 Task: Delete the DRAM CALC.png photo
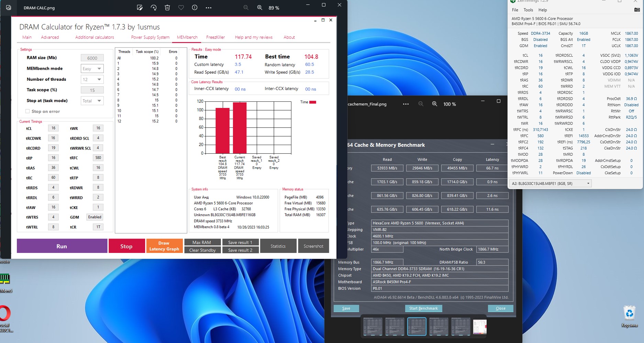[x=167, y=8]
